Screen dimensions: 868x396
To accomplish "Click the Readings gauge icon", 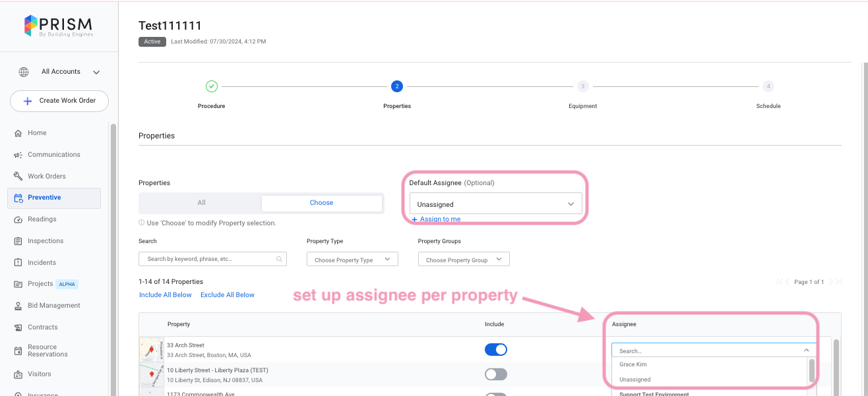I will tap(18, 219).
